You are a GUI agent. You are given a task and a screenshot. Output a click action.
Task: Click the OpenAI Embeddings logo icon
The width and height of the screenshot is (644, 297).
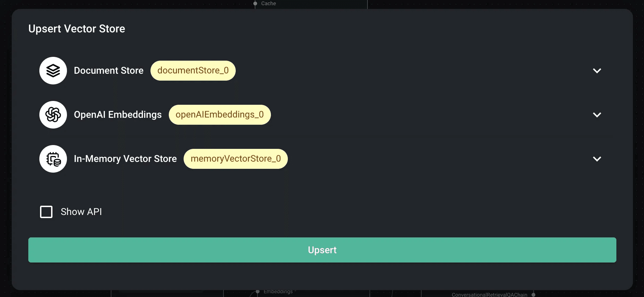53,115
